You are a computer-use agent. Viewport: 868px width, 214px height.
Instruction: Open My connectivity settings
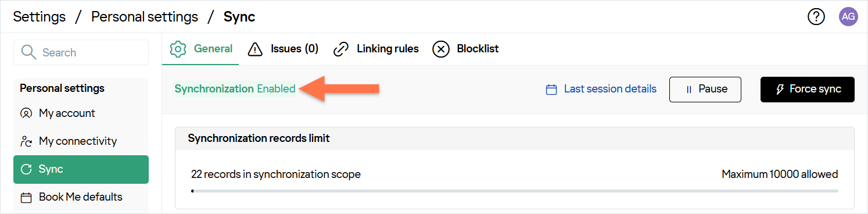point(81,141)
